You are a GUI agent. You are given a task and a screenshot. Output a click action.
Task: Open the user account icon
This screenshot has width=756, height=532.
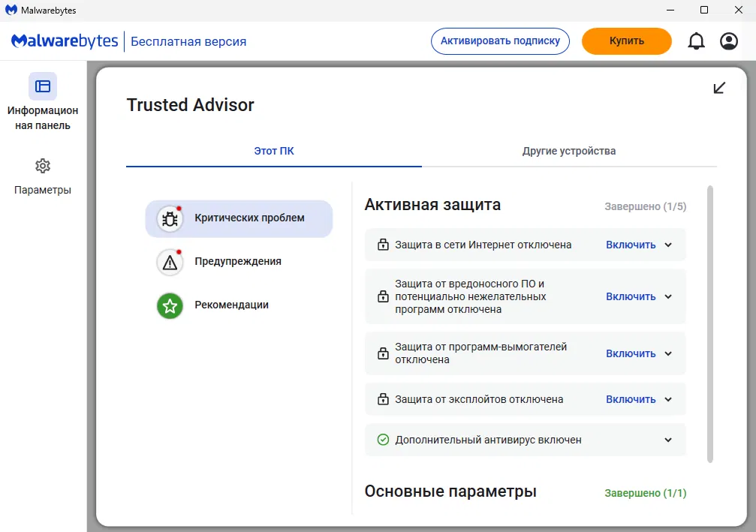pos(728,41)
